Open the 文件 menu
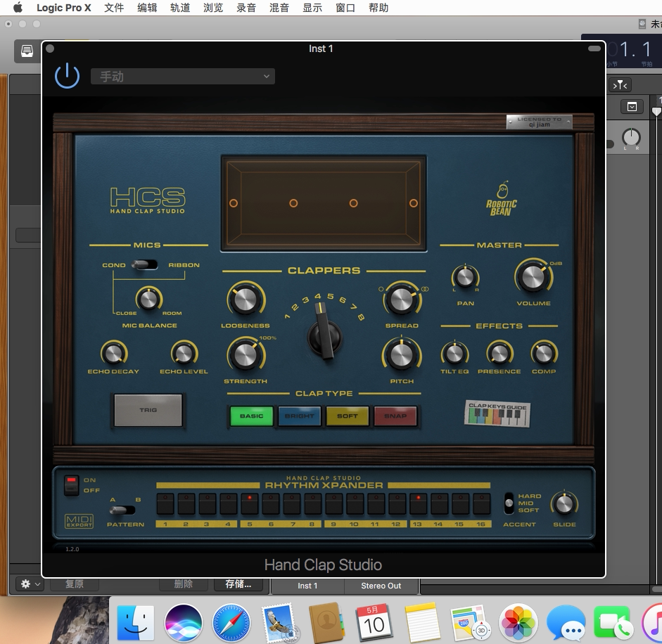This screenshot has height=644, width=662. (114, 8)
